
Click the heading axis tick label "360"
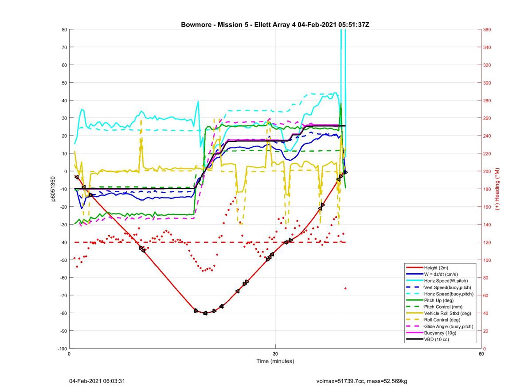coord(487,30)
